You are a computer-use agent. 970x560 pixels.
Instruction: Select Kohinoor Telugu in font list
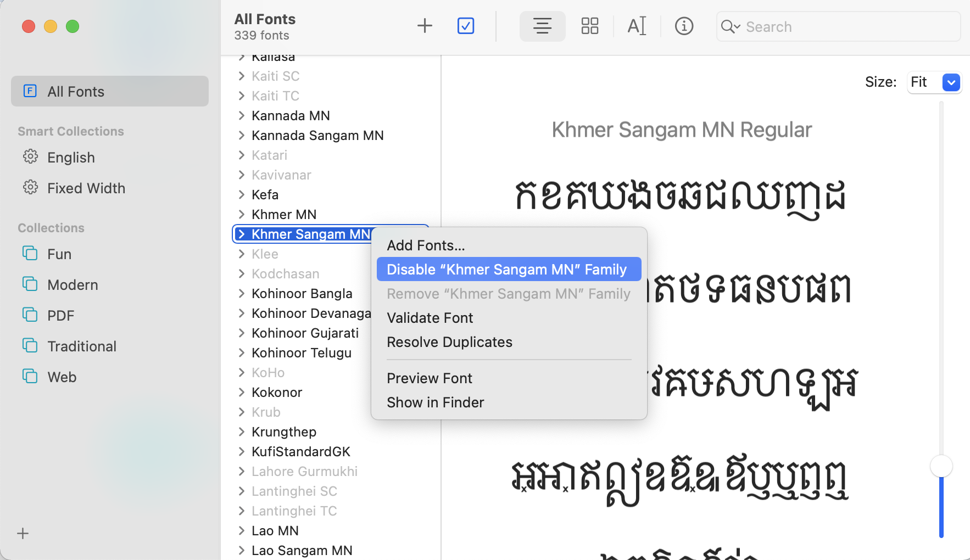coord(302,353)
